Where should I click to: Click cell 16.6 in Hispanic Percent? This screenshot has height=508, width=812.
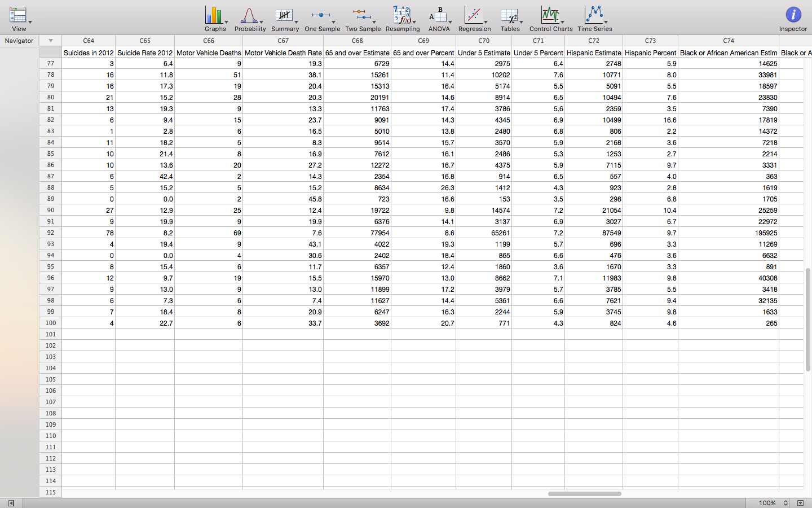651,120
